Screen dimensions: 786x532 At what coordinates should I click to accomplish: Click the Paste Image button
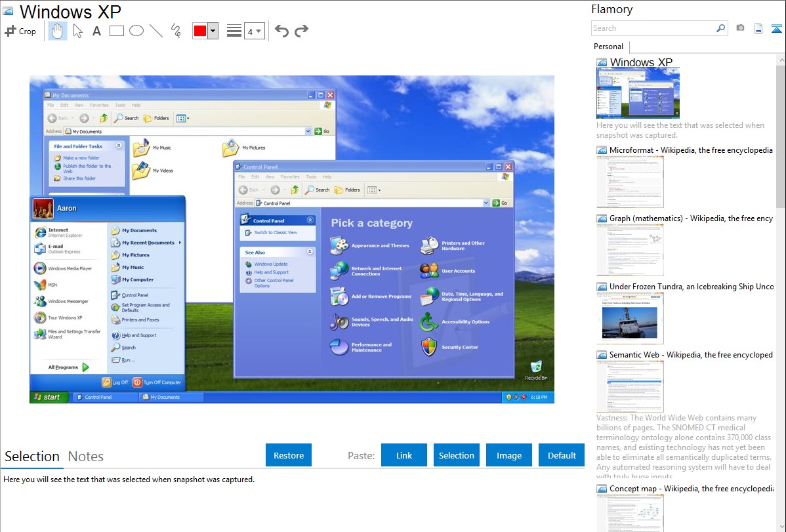point(508,455)
